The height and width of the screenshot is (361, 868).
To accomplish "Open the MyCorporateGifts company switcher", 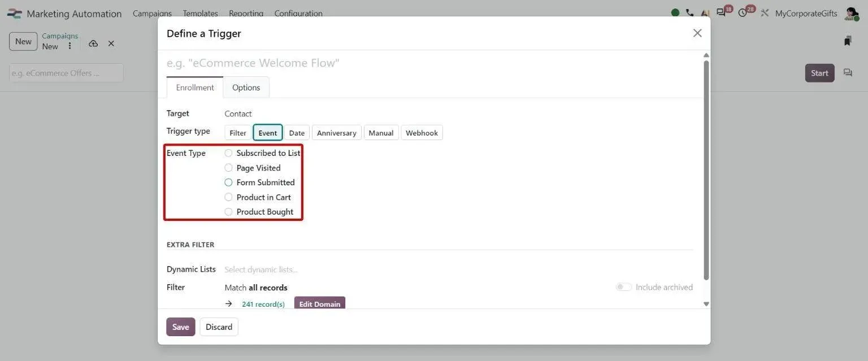I will (x=806, y=14).
